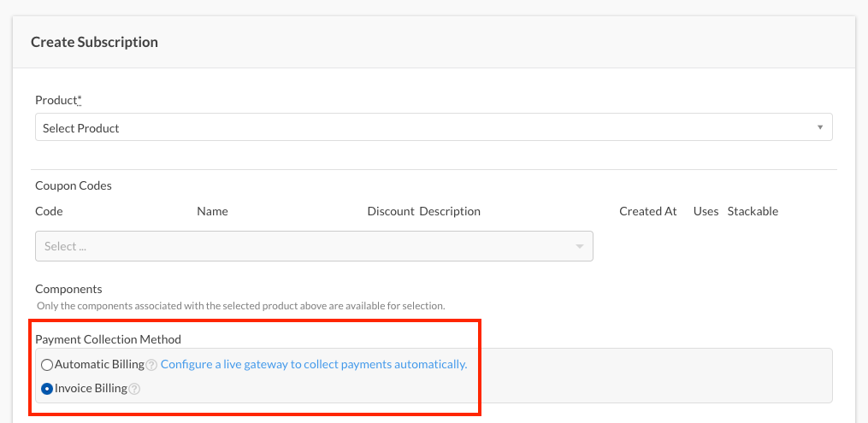This screenshot has height=423, width=868.
Task: Click the Name column header
Action: click(212, 211)
